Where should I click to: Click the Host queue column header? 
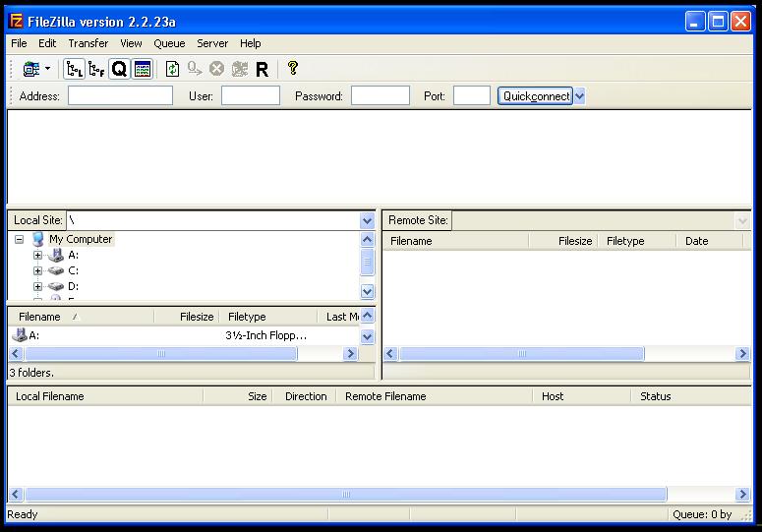coord(582,396)
